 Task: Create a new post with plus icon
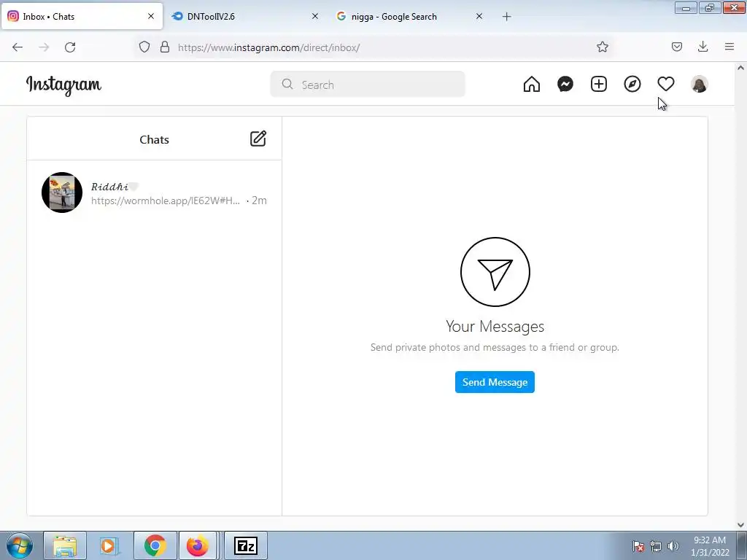[599, 85]
